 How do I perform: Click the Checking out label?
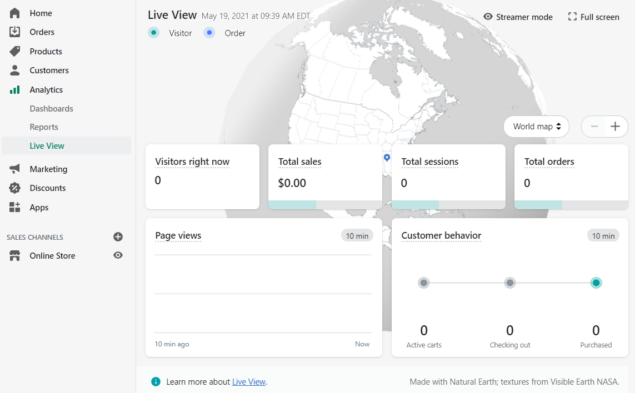(510, 345)
